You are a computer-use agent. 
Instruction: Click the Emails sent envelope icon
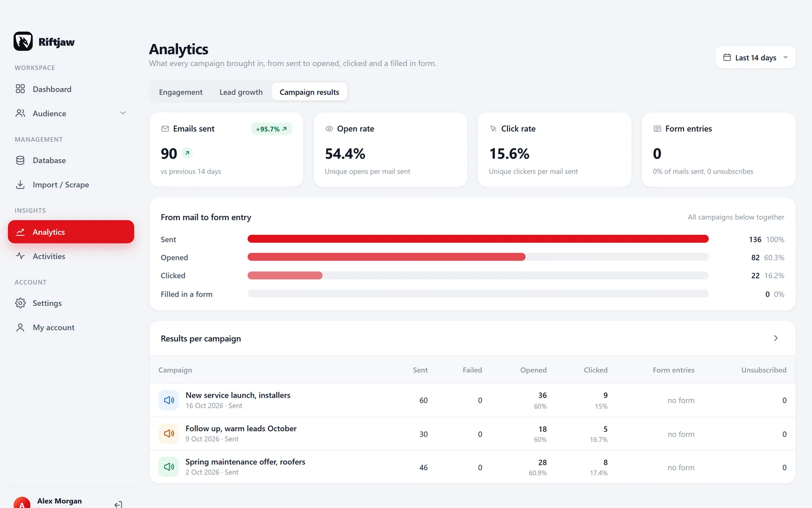point(165,129)
